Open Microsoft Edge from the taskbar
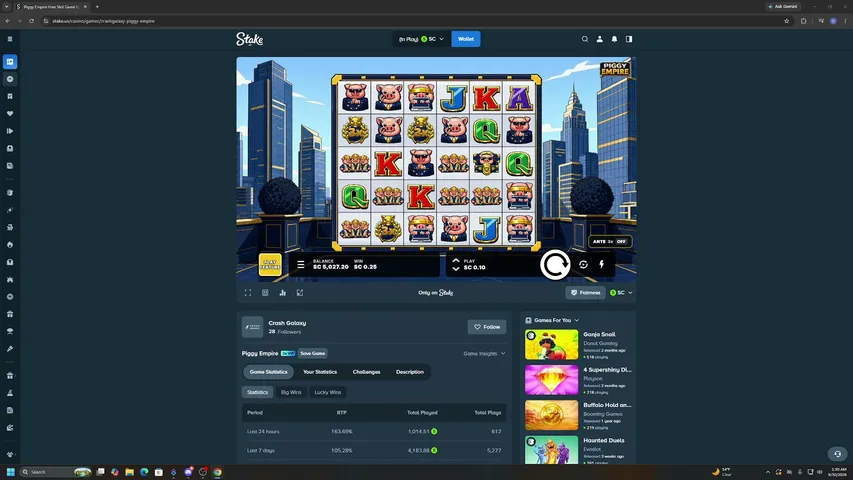 click(x=144, y=472)
